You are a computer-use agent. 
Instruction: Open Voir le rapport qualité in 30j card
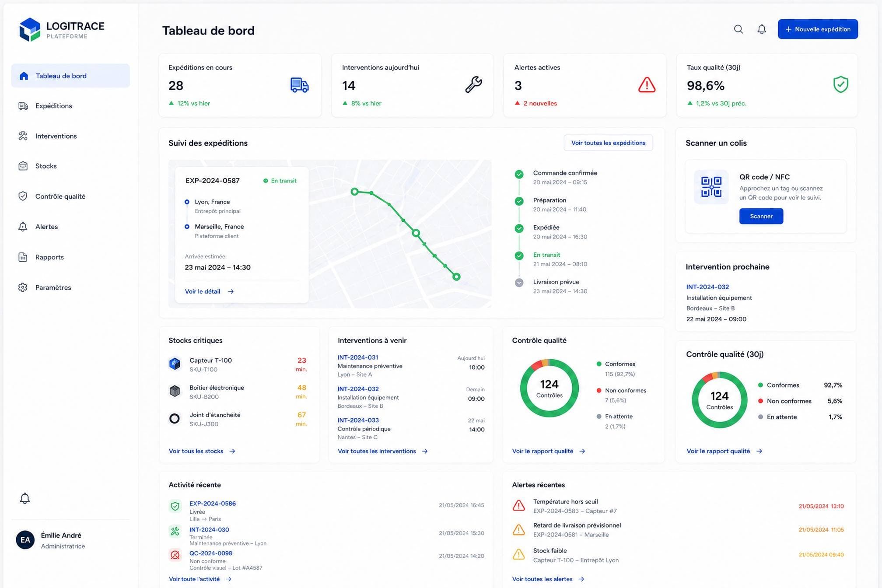click(724, 451)
